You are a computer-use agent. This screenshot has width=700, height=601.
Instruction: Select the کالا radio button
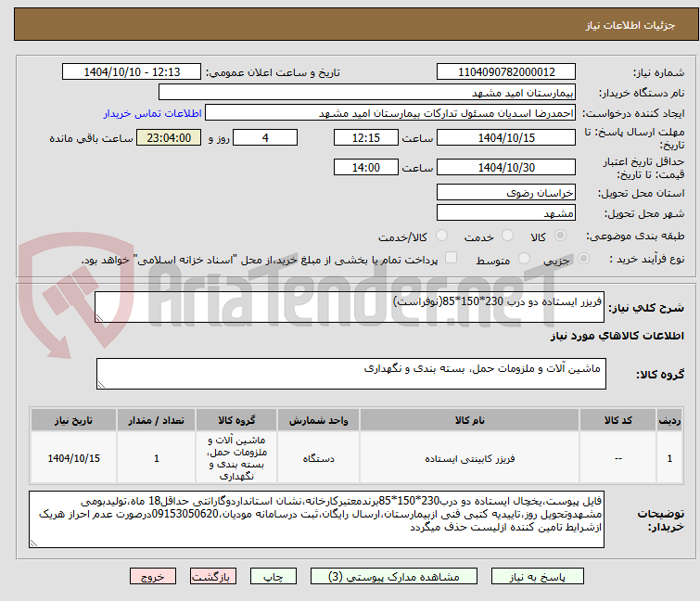point(560,236)
